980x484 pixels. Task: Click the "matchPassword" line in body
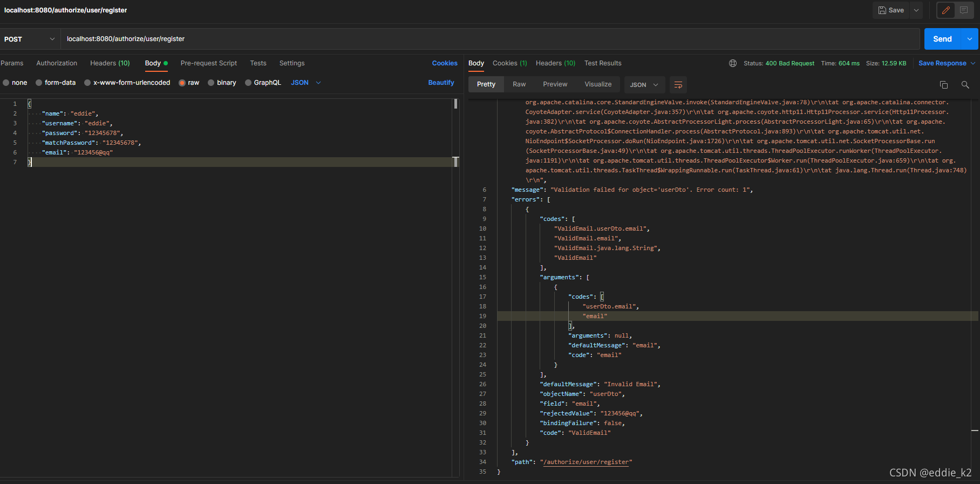point(92,143)
